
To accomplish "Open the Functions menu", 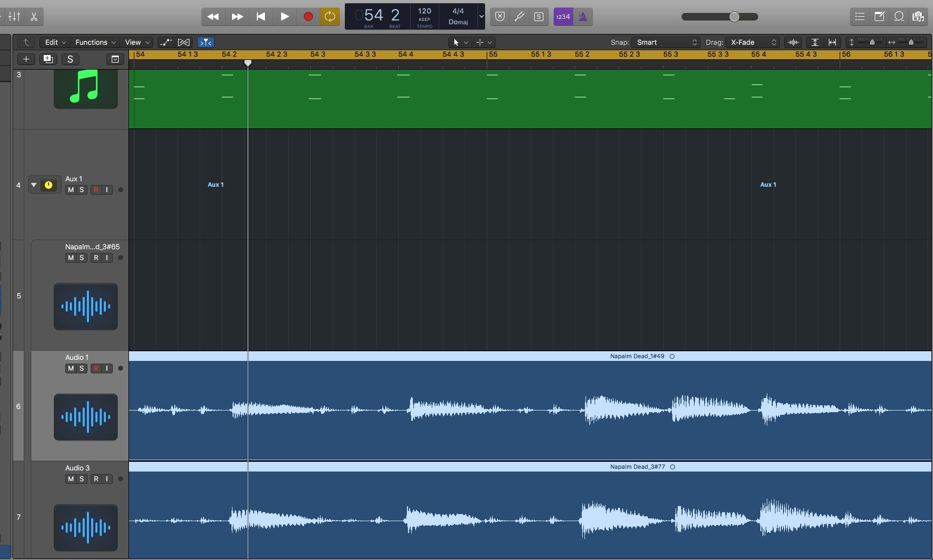I will [95, 42].
